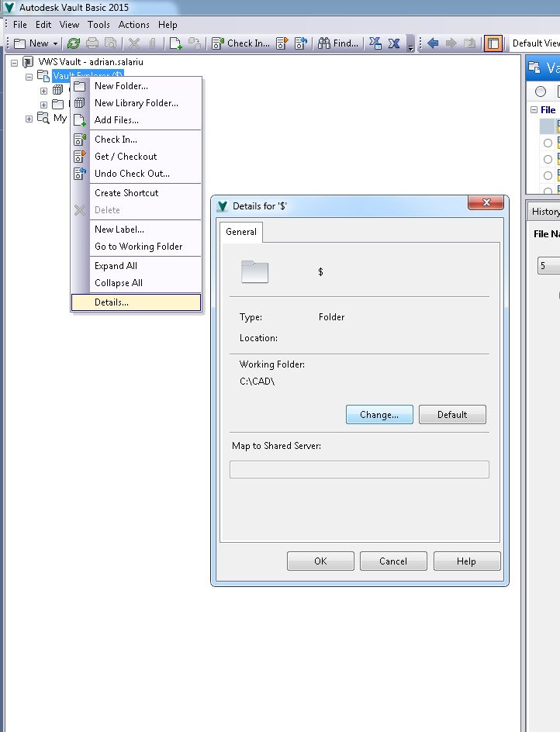Open the Default View combo box
This screenshot has width=560, height=732.
coord(534,43)
